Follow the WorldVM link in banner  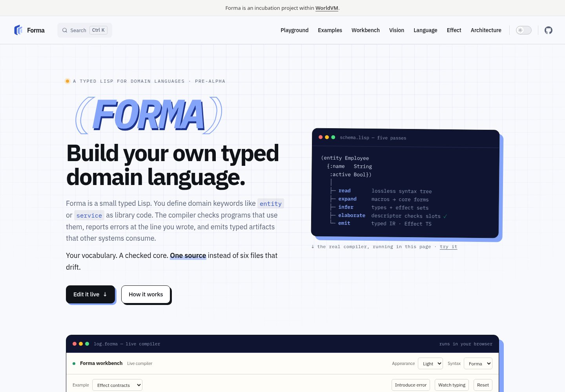click(x=327, y=8)
